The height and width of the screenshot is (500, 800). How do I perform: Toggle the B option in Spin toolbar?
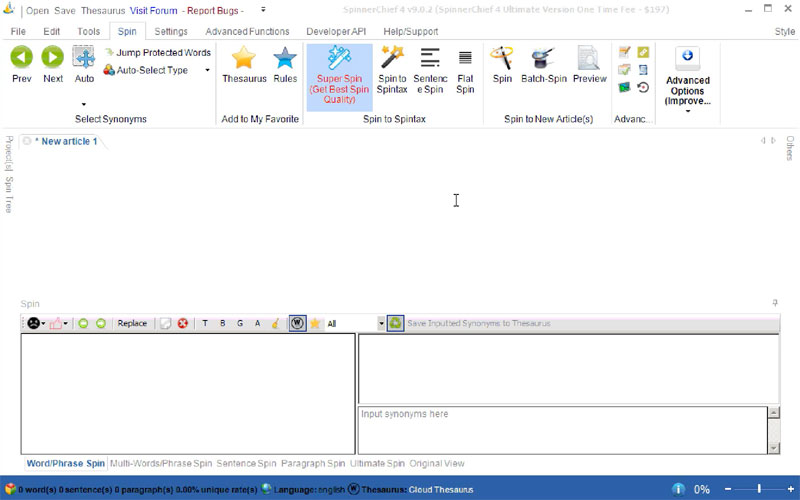[222, 323]
